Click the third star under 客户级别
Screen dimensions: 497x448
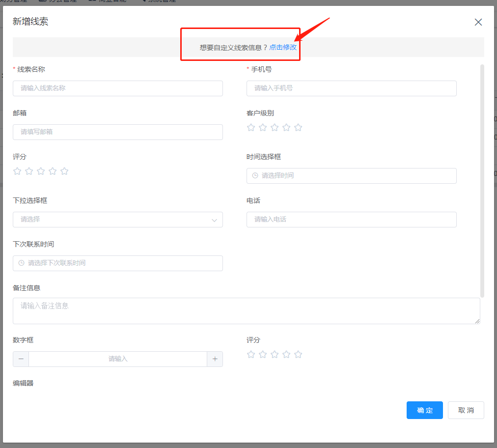[275, 128]
